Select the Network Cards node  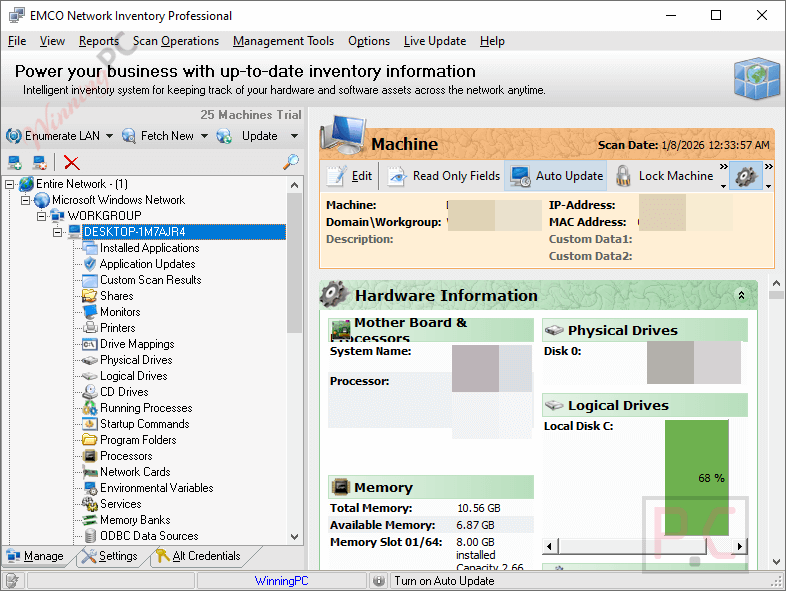click(x=135, y=472)
